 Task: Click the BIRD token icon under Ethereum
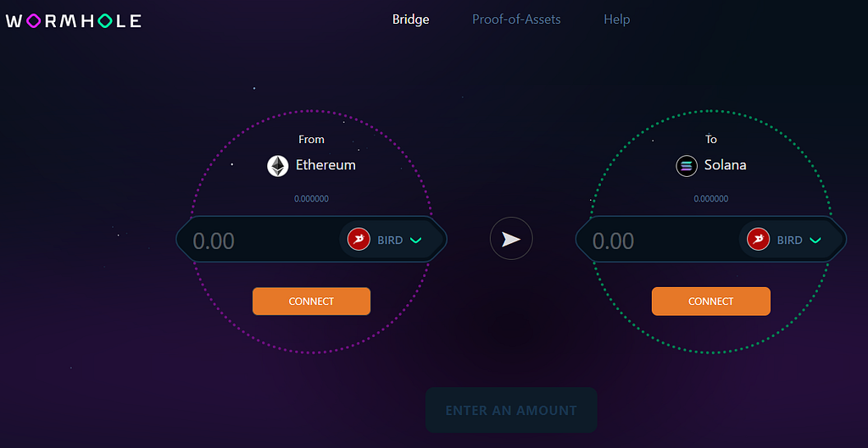359,240
